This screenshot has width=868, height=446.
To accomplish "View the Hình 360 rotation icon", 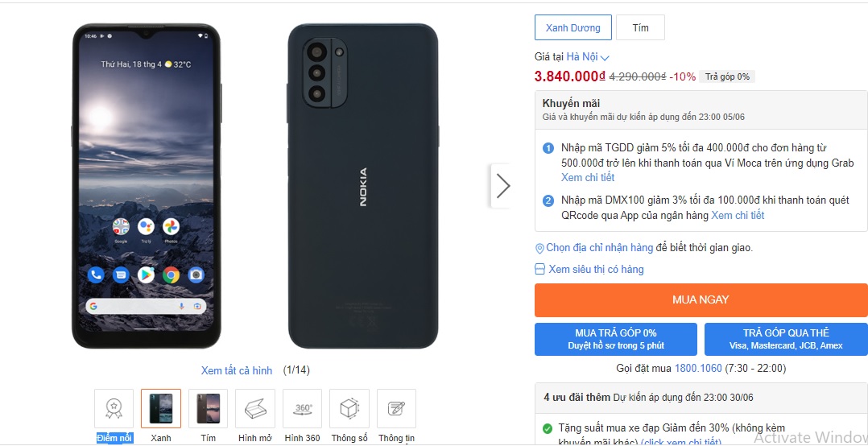I will pos(302,409).
